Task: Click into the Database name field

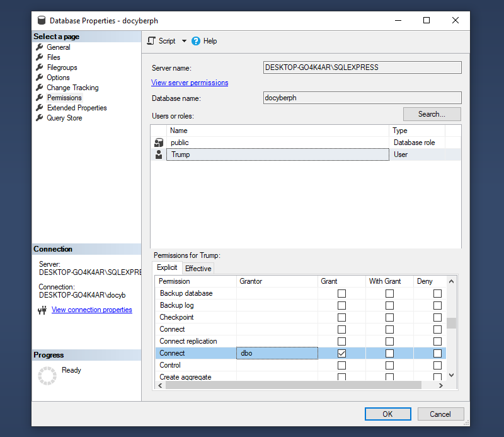Action: 362,98
